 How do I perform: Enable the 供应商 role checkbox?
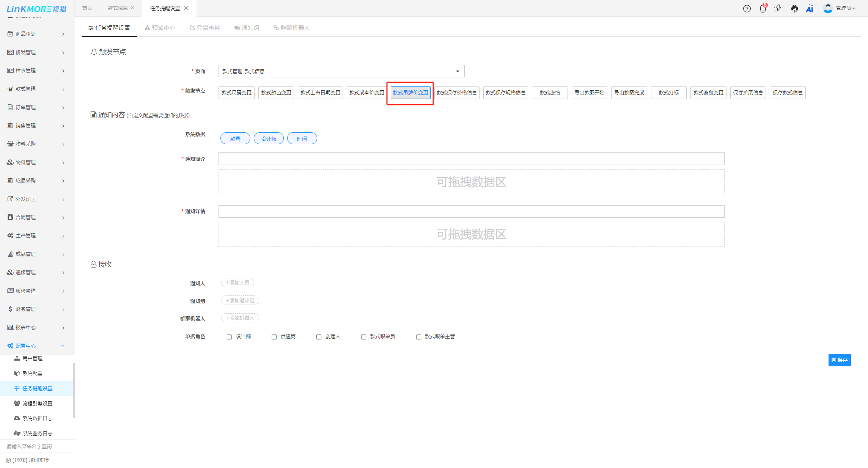pyautogui.click(x=274, y=337)
